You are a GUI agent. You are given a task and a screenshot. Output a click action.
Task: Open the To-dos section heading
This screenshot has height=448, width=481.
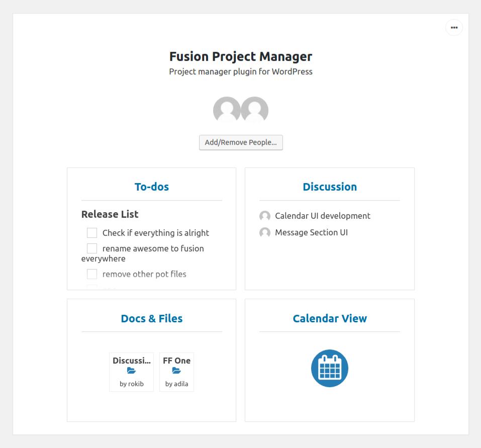152,187
